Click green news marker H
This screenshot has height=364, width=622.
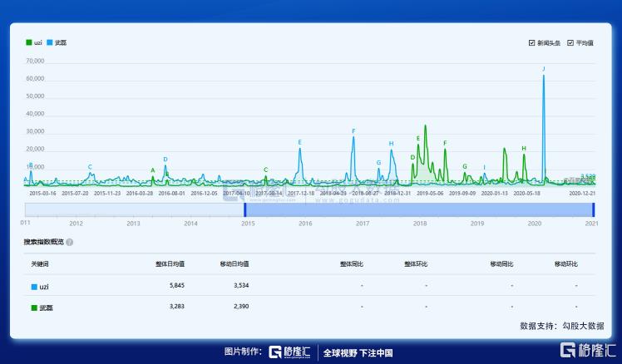[524, 148]
